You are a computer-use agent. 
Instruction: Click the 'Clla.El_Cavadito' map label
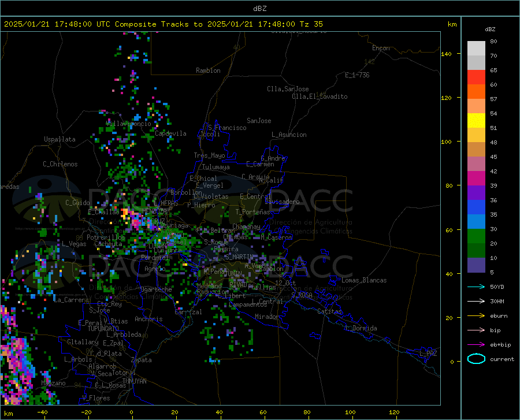[320, 96]
